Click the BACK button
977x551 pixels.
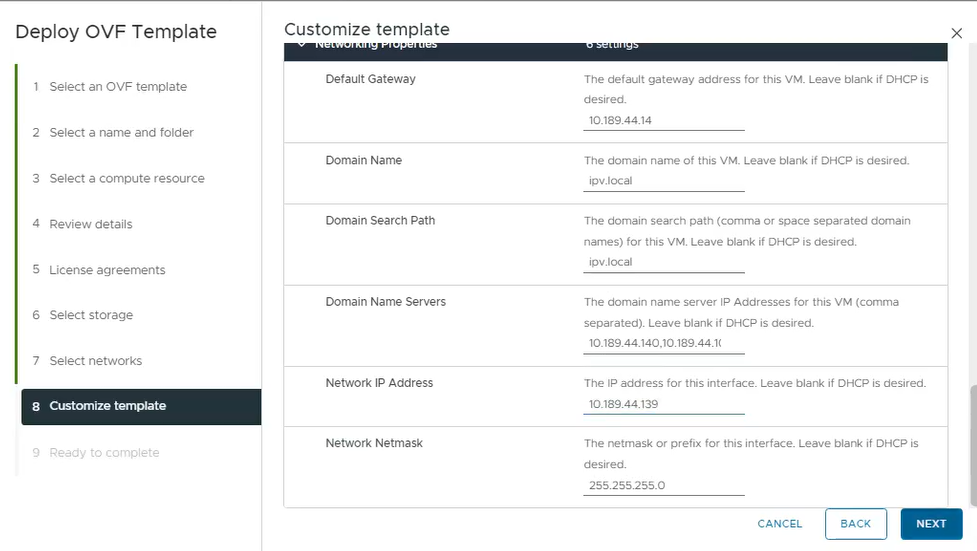(x=855, y=524)
